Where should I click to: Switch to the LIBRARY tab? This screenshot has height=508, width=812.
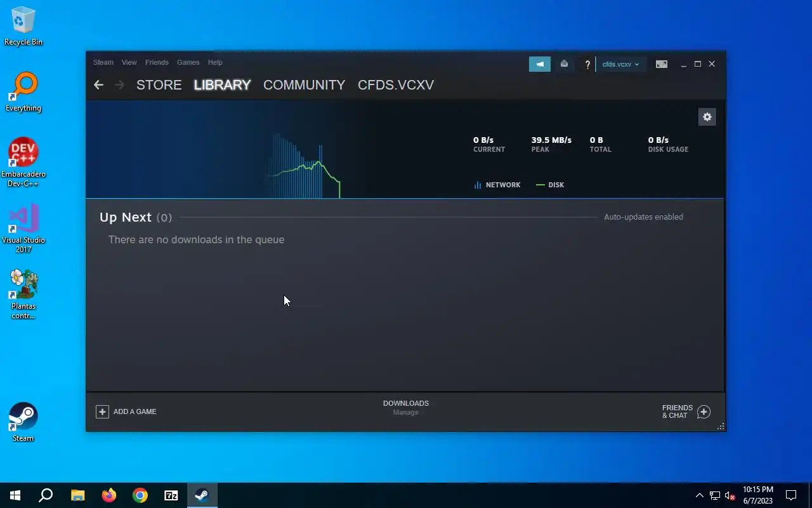pyautogui.click(x=222, y=84)
